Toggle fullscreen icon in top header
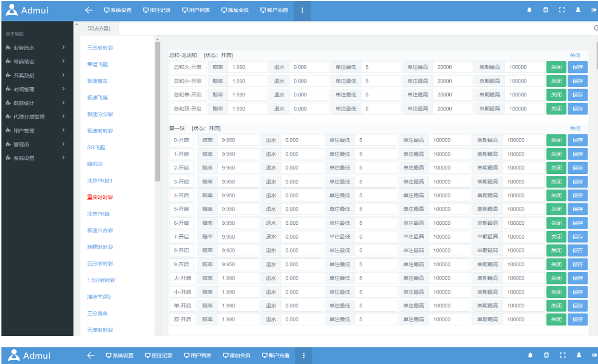Screen dimensions: 598x364 [561, 10]
